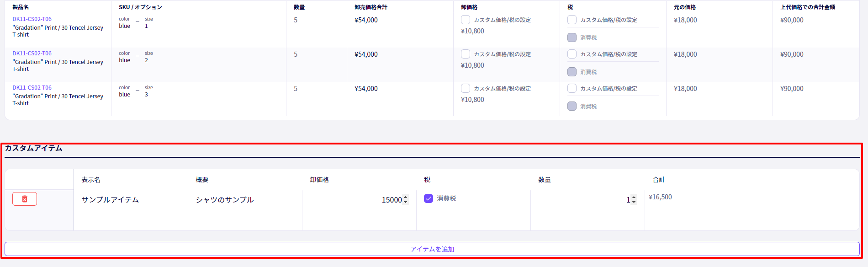Click the 上代価格での合計金額 column header
The width and height of the screenshot is (868, 267).
pyautogui.click(x=808, y=7)
